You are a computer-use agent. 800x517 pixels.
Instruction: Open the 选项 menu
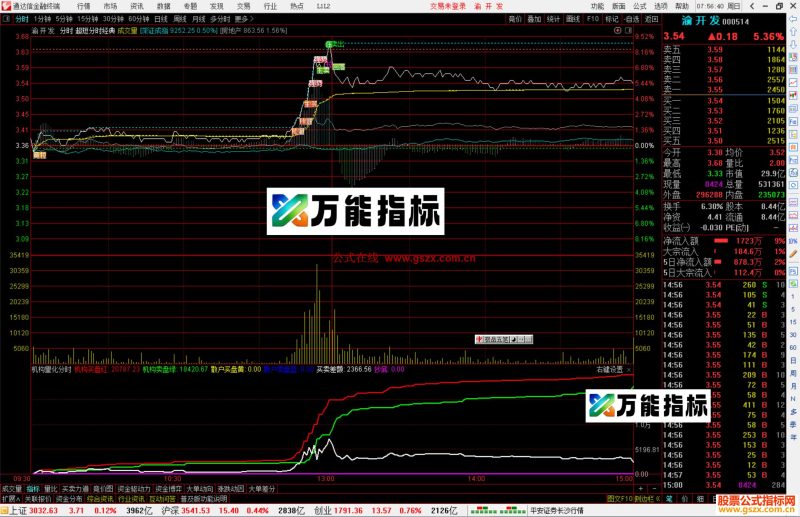(x=661, y=6)
